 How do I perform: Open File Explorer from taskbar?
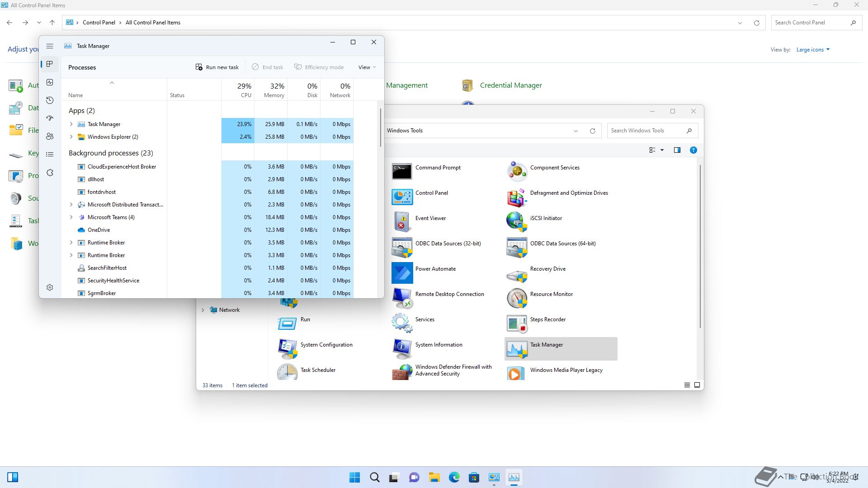click(434, 477)
